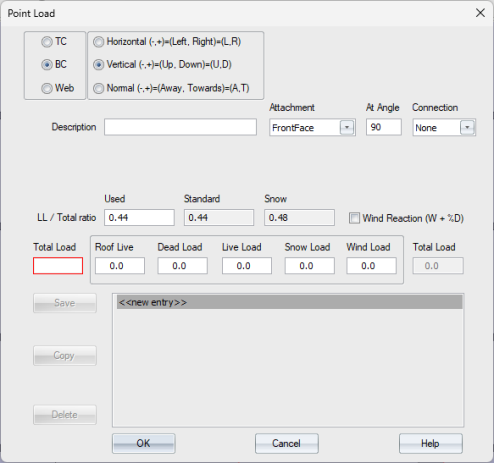The image size is (494, 463).
Task: Confirm with the OK button
Action: (144, 443)
